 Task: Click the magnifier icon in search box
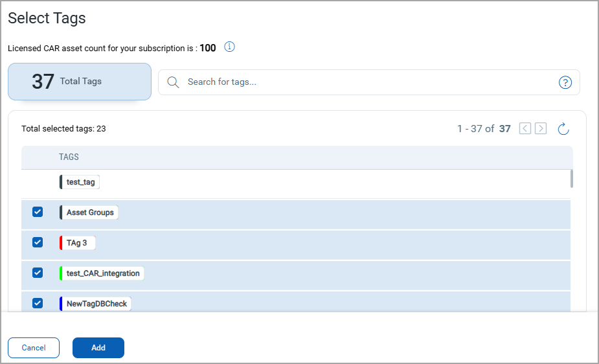pyautogui.click(x=173, y=82)
